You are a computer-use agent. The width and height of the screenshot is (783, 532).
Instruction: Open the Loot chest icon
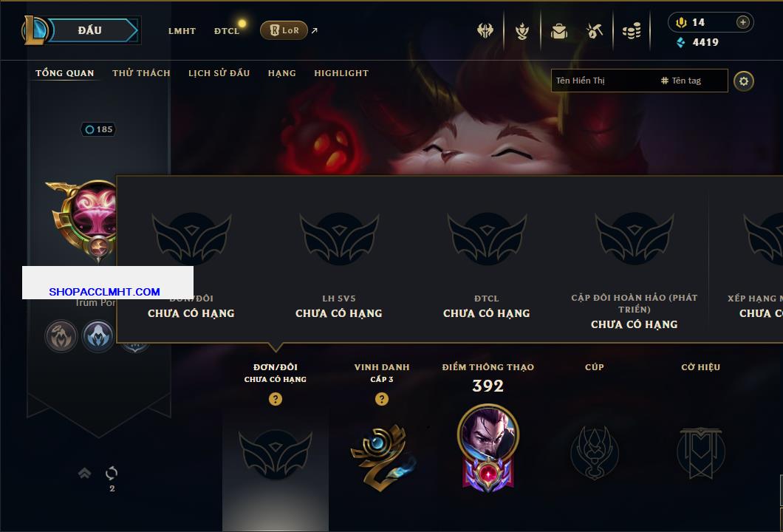tap(558, 31)
